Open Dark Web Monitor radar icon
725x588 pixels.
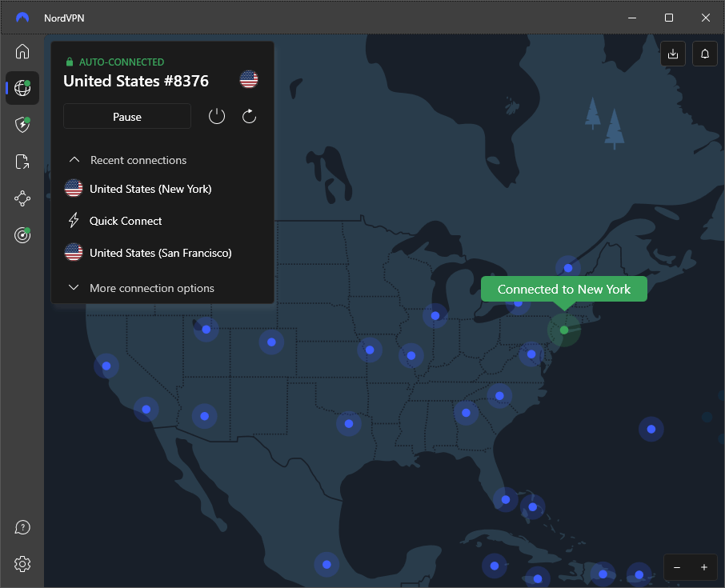22,235
